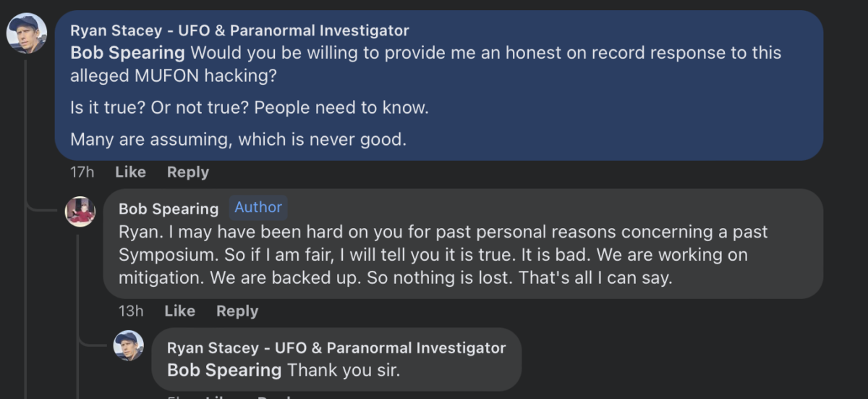Select the 'Thank you sir.' comment bubble
Viewport: 868px width, 399px height.
[x=336, y=359]
